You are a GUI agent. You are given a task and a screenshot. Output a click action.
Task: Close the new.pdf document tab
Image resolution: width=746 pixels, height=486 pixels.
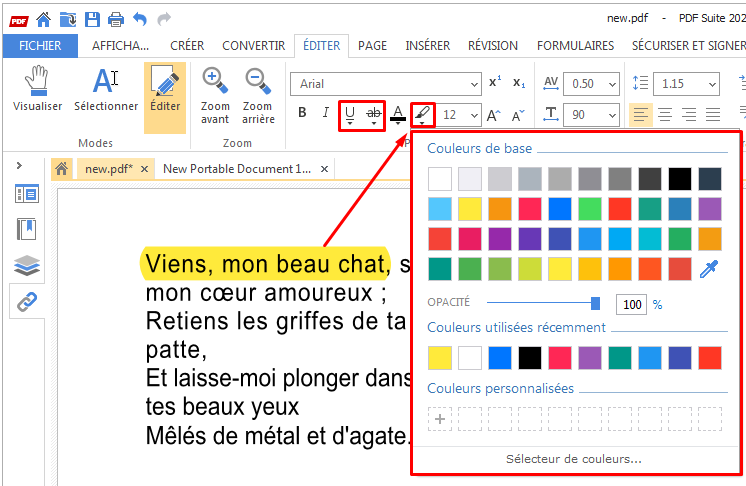click(145, 169)
